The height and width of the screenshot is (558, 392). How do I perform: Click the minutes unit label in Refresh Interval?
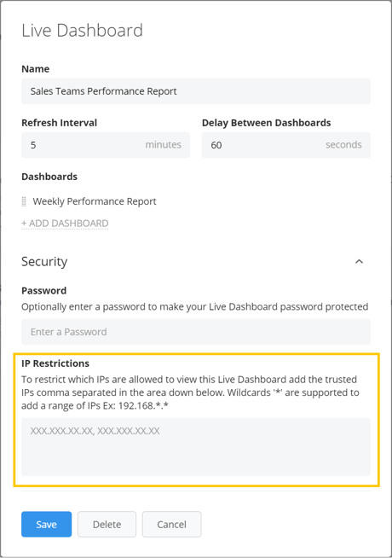(x=163, y=145)
